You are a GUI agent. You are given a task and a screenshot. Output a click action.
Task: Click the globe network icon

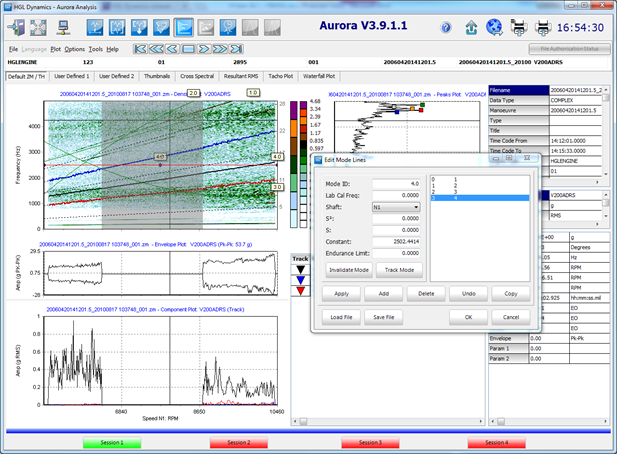pos(495,28)
